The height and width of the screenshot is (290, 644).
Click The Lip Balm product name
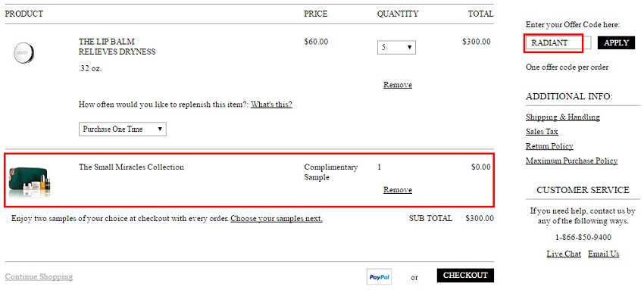[x=106, y=42]
